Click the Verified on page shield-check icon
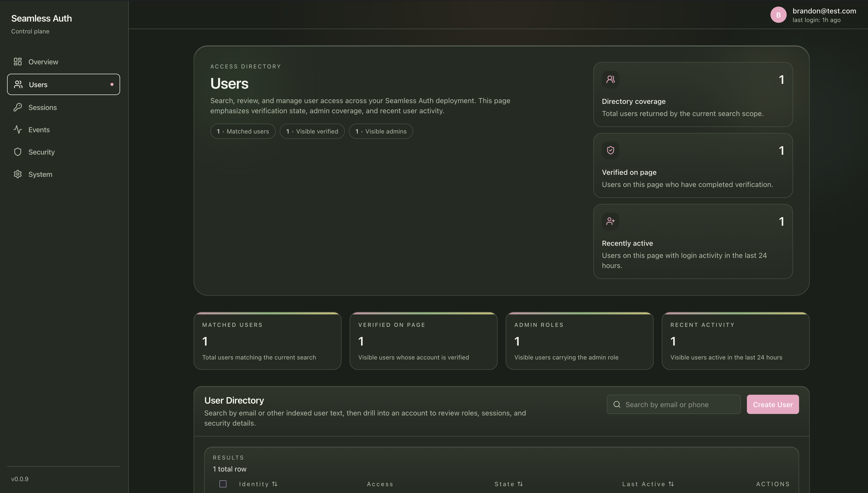The image size is (868, 493). [x=610, y=150]
